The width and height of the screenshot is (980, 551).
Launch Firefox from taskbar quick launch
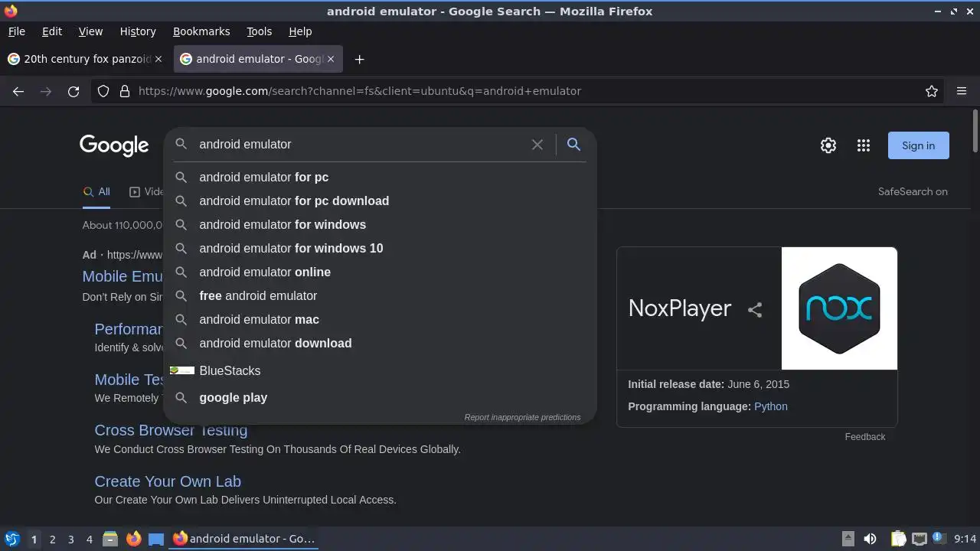click(x=133, y=539)
